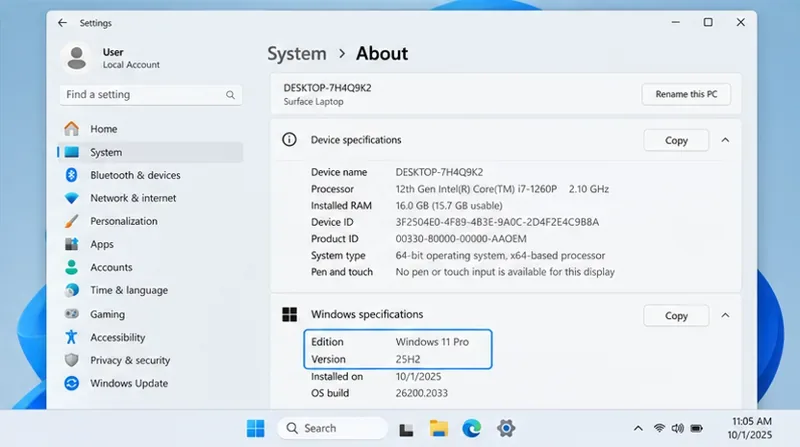Click the Pen and touch value text

[505, 272]
